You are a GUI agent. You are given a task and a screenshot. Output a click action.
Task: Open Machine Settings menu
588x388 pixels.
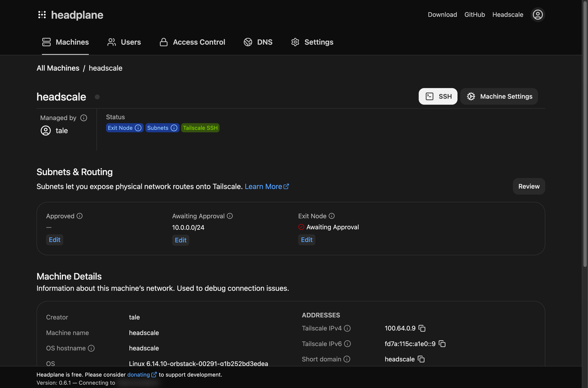[x=499, y=96]
